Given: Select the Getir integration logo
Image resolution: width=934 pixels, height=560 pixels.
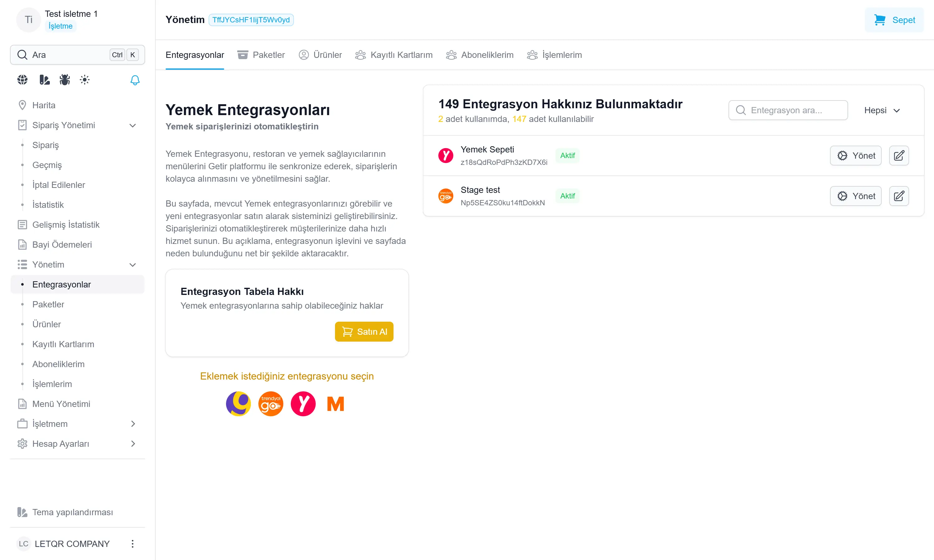Looking at the screenshot, I should tap(238, 404).
